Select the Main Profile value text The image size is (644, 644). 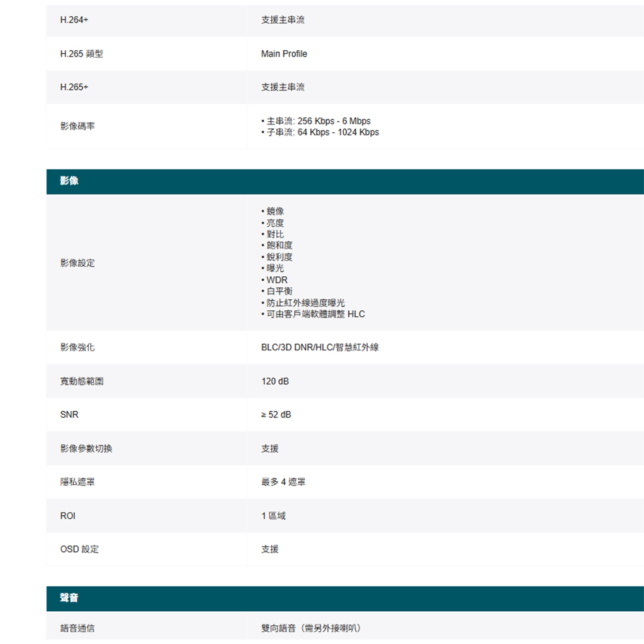pos(284,54)
